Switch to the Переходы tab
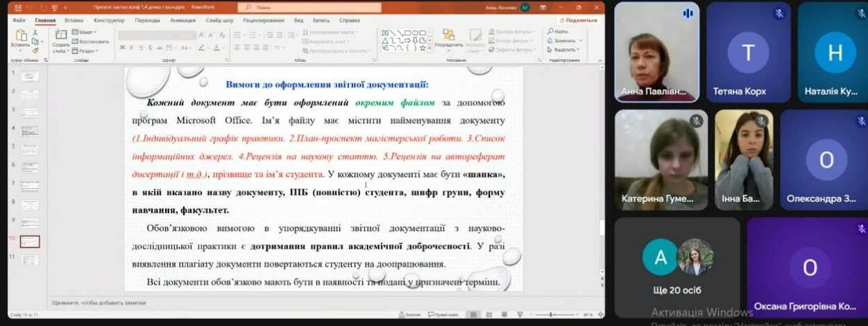The image size is (868, 326). (x=147, y=20)
